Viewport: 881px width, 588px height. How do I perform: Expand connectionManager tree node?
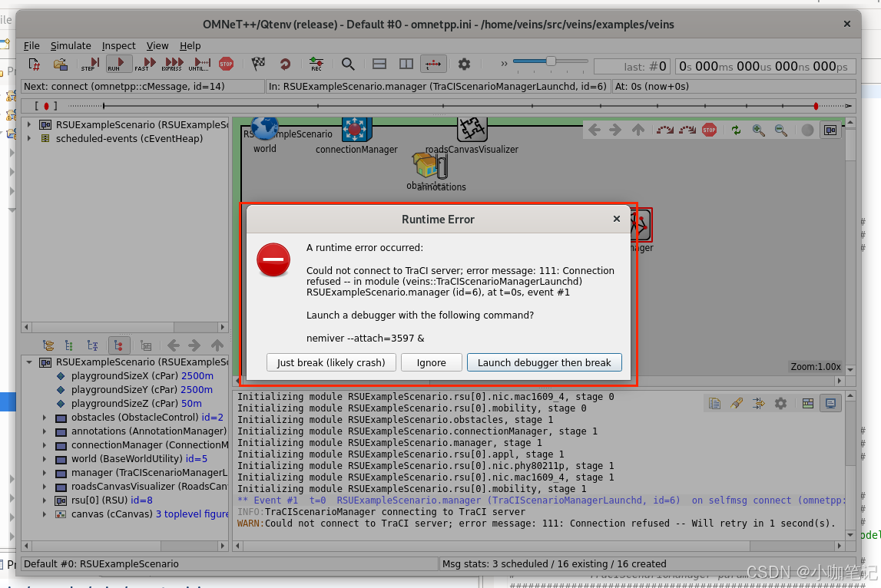click(45, 444)
